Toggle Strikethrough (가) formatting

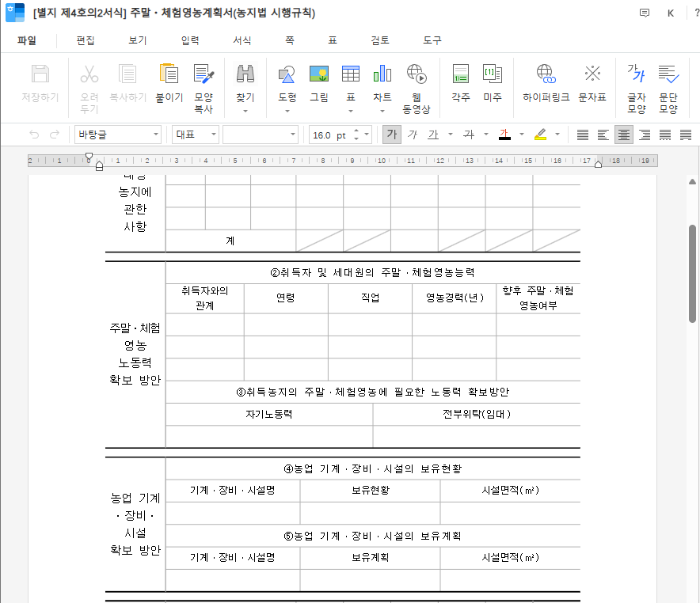[469, 135]
